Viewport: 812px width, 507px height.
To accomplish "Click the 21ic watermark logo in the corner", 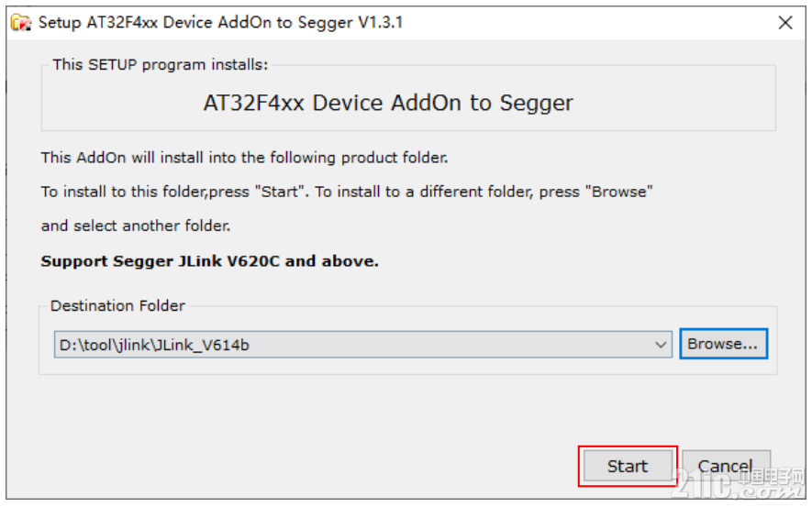I will point(706,485).
